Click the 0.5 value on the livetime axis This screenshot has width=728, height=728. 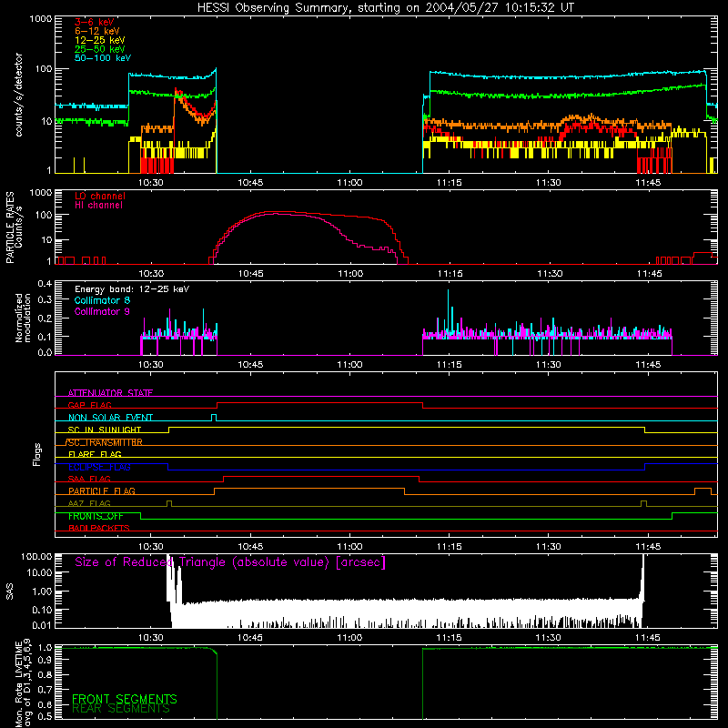[x=45, y=716]
